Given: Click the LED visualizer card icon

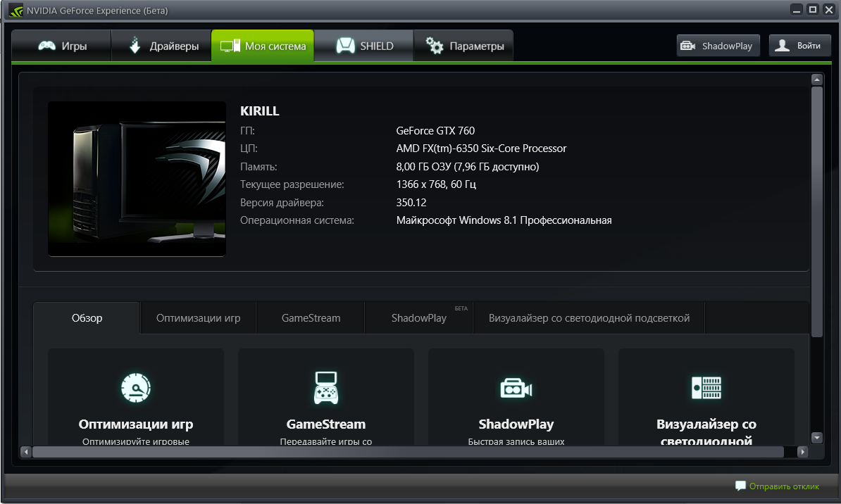Looking at the screenshot, I should pyautogui.click(x=706, y=388).
